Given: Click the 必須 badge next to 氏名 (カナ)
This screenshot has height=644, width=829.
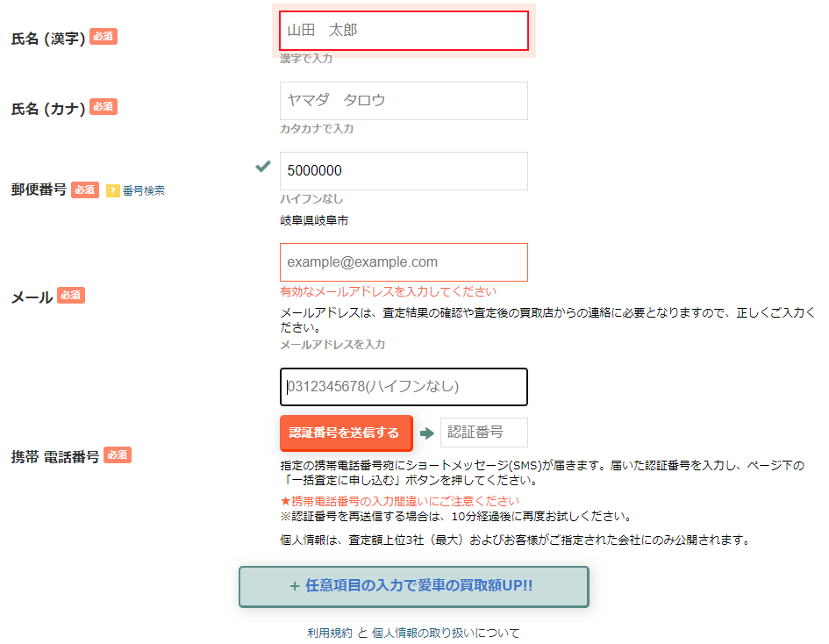Looking at the screenshot, I should click(104, 106).
